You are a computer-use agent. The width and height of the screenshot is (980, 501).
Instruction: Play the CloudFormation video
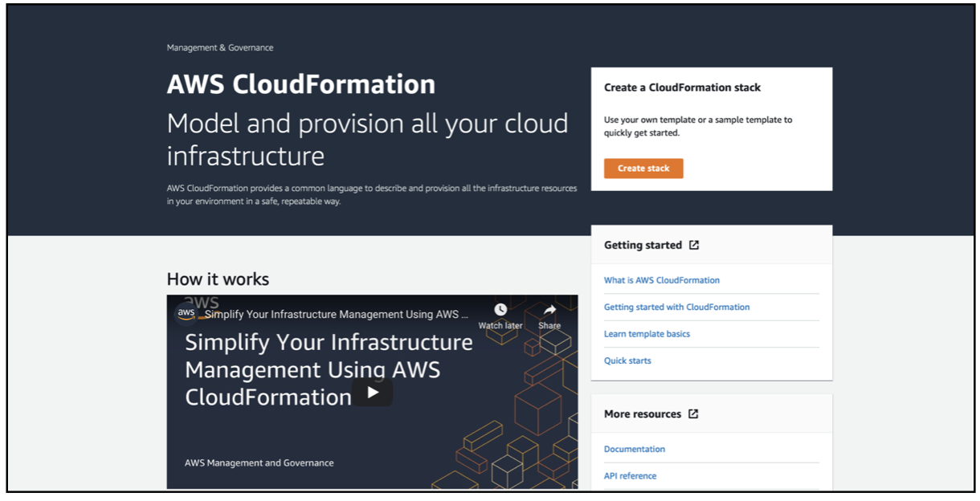(x=373, y=392)
